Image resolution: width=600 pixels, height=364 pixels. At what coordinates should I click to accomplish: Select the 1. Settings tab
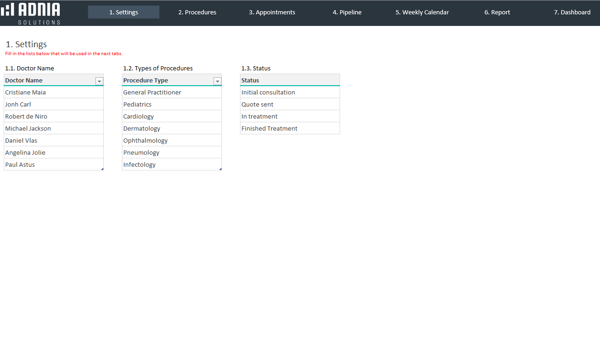pyautogui.click(x=124, y=13)
